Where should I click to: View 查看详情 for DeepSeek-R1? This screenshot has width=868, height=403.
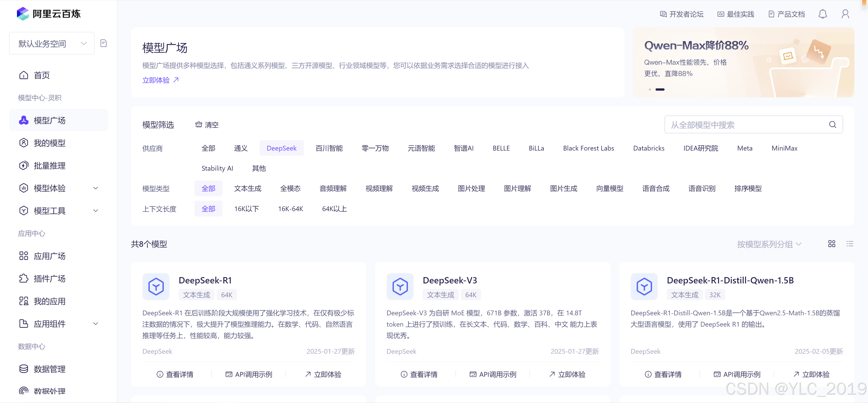tap(175, 374)
